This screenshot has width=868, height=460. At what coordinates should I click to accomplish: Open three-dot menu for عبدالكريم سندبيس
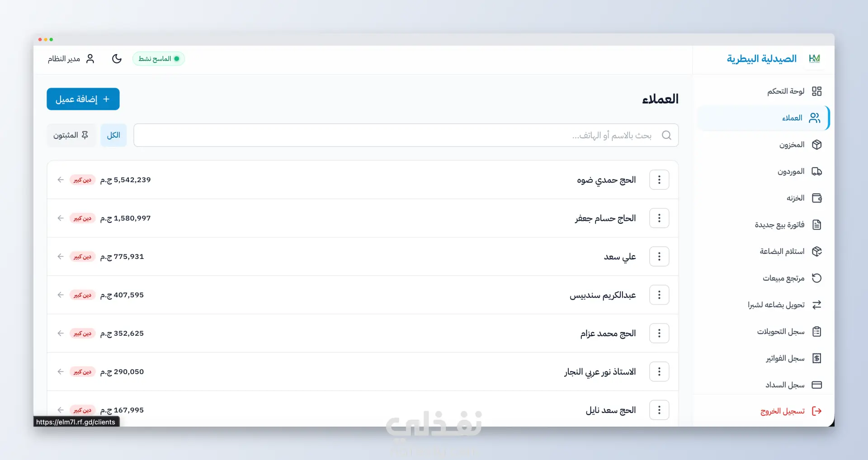(x=659, y=295)
